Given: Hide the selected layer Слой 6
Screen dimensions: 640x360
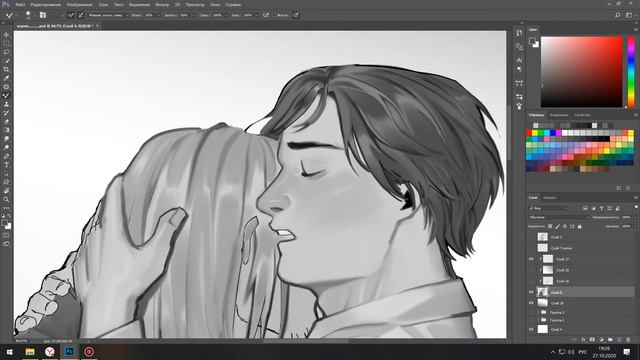Looking at the screenshot, I should point(531,292).
